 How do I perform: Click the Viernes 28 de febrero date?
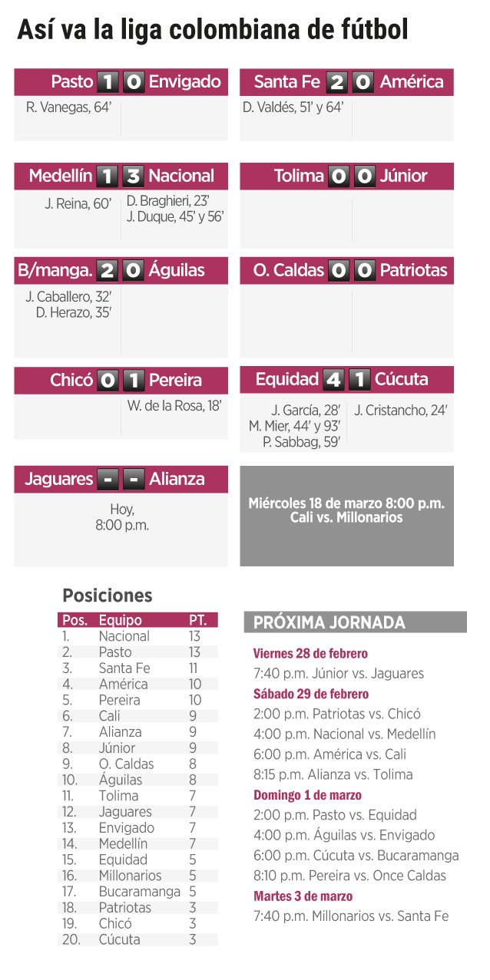pyautogui.click(x=310, y=654)
